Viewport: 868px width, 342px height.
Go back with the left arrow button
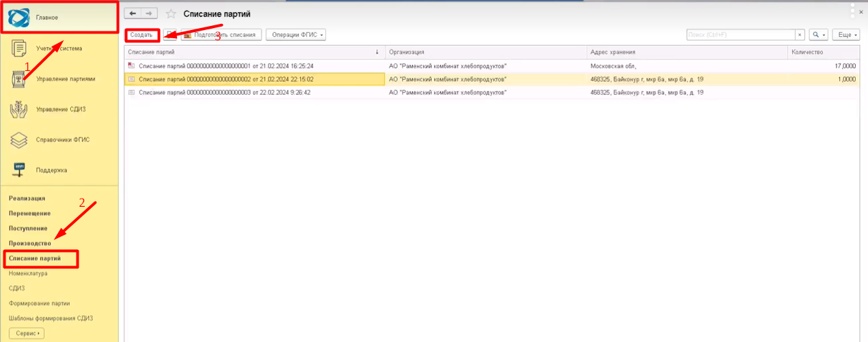tap(133, 14)
